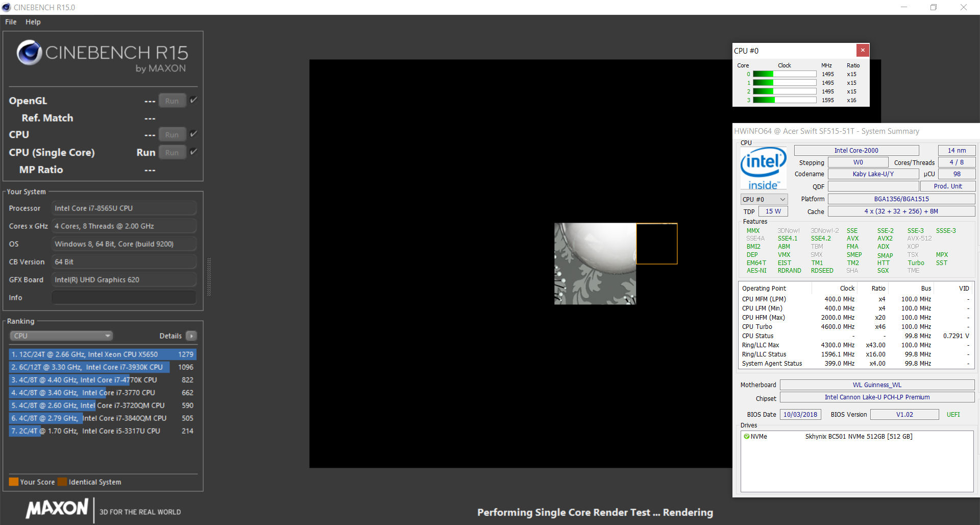Click the NVMe drive status icon

tap(746, 436)
